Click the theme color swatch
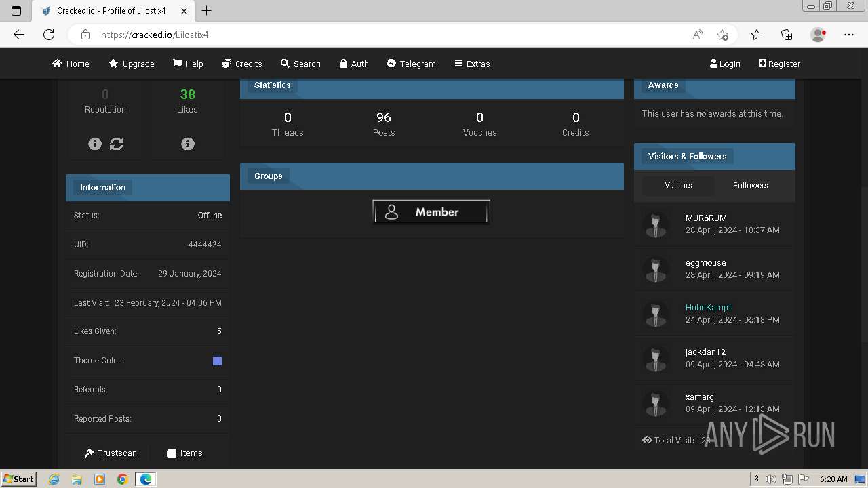Image resolution: width=868 pixels, height=488 pixels. pyautogui.click(x=217, y=361)
